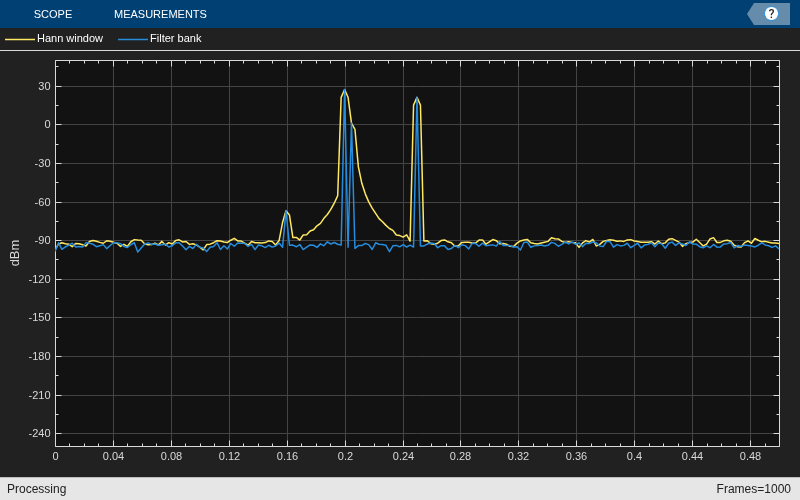800x500 pixels.
Task: Click the small peak near 0.16
Action: pos(286,211)
